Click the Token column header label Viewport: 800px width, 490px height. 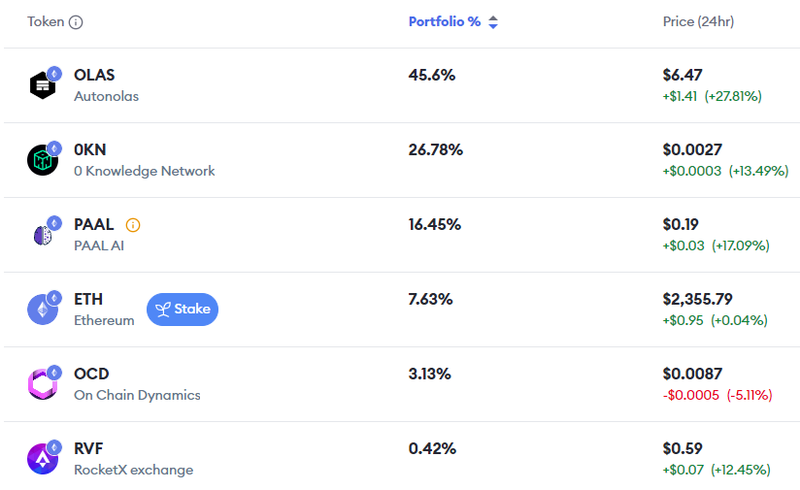(x=45, y=22)
